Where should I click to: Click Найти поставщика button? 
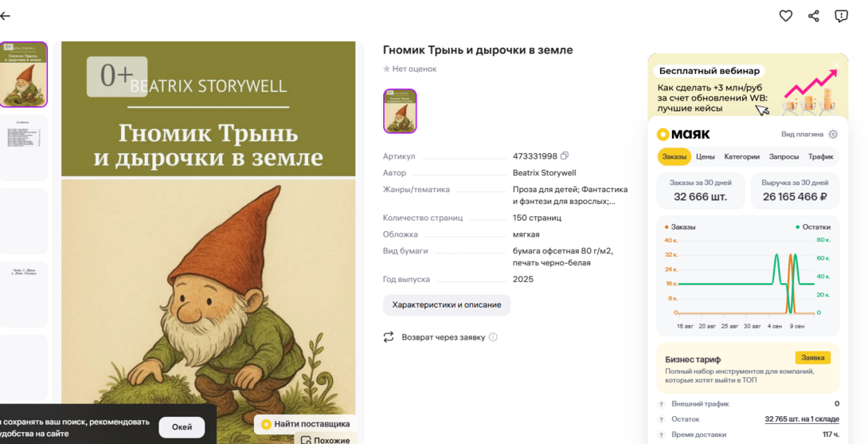pyautogui.click(x=305, y=424)
